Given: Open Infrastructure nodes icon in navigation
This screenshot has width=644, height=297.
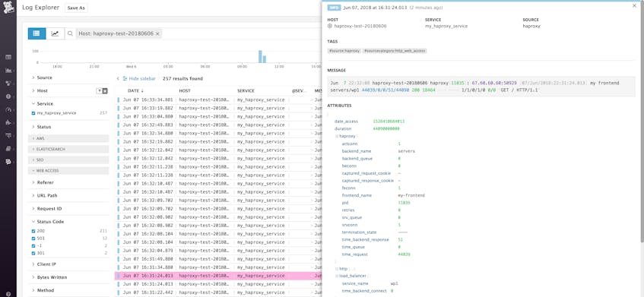Looking at the screenshot, I should tap(8, 84).
